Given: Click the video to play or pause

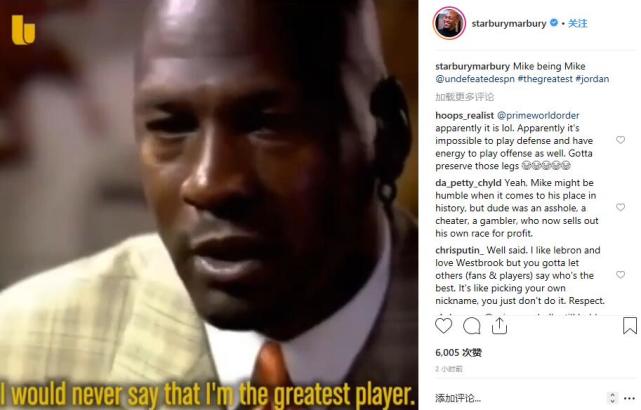Looking at the screenshot, I should click(x=209, y=205).
